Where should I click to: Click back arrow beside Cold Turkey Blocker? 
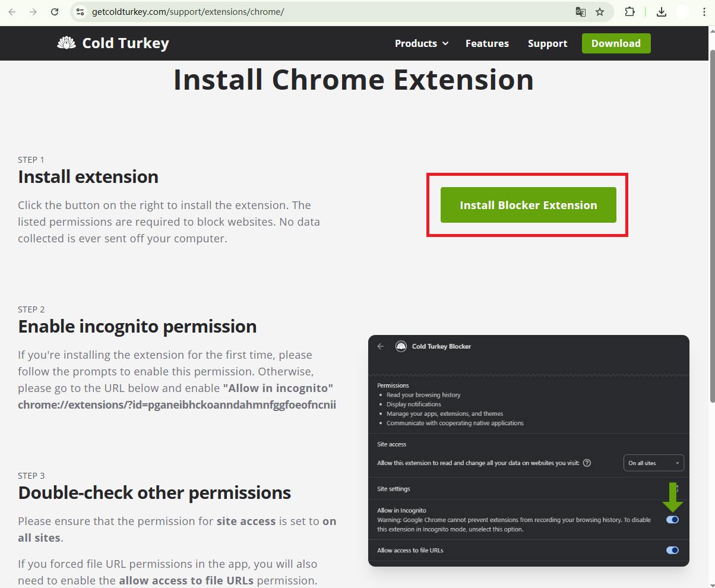click(x=381, y=346)
